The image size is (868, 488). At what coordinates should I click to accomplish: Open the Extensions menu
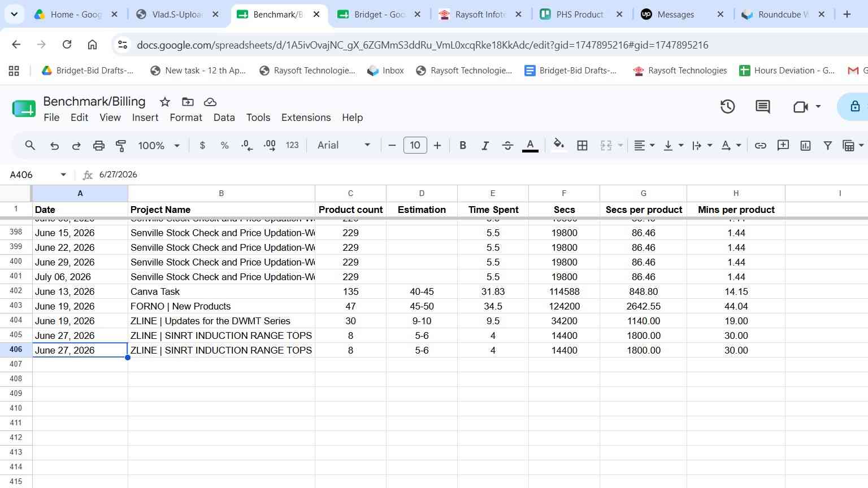pyautogui.click(x=306, y=117)
